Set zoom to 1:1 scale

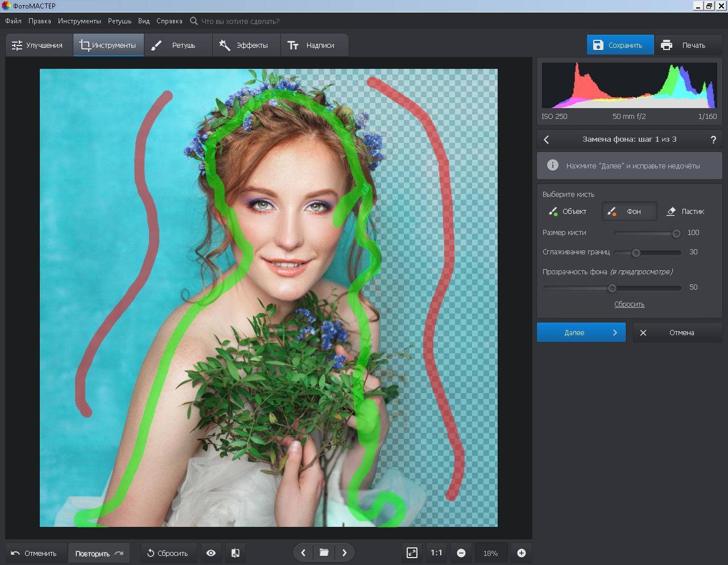(436, 552)
